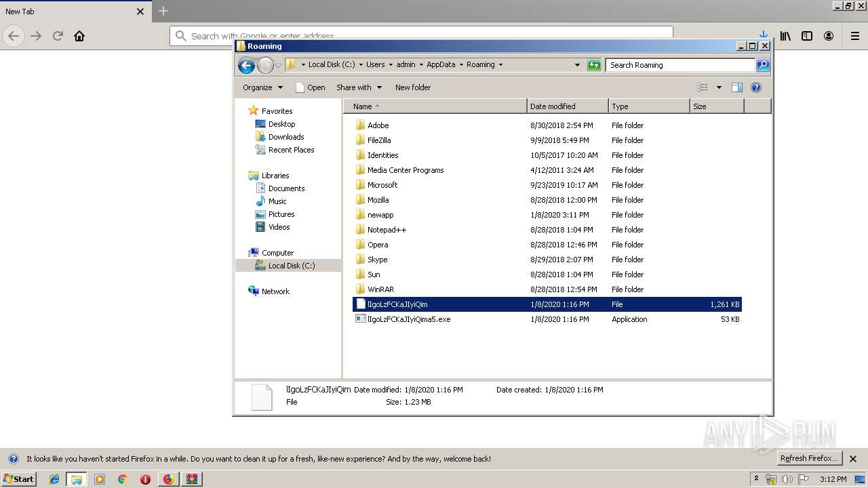The width and height of the screenshot is (868, 488).
Task: Open Firefox Library icon
Action: (785, 36)
